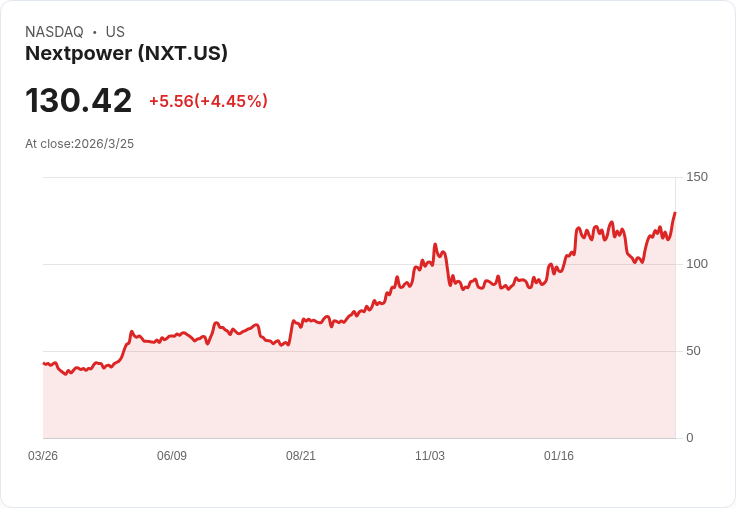This screenshot has height=508, width=736.
Task: Click the 01/16 date on x-axis
Action: (x=559, y=455)
